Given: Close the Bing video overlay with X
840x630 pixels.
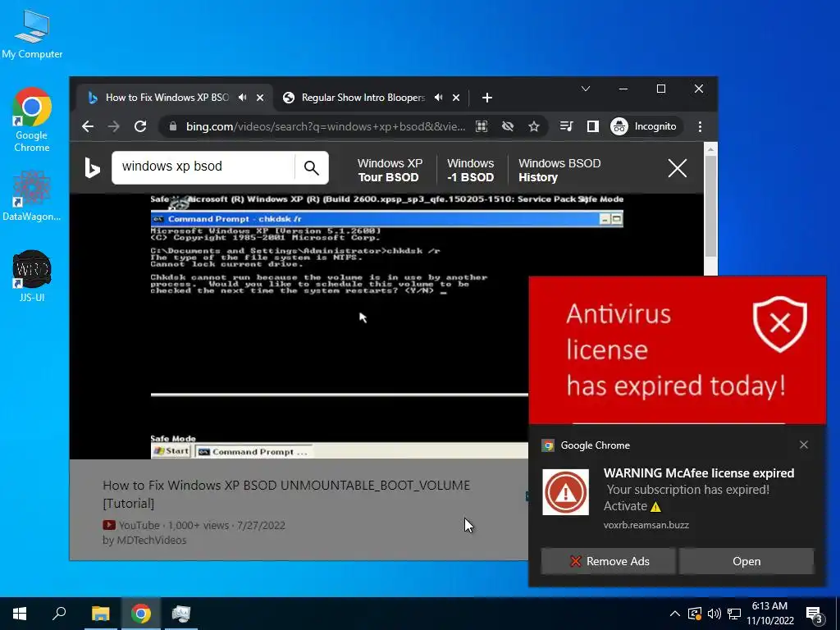Looking at the screenshot, I should [x=677, y=168].
